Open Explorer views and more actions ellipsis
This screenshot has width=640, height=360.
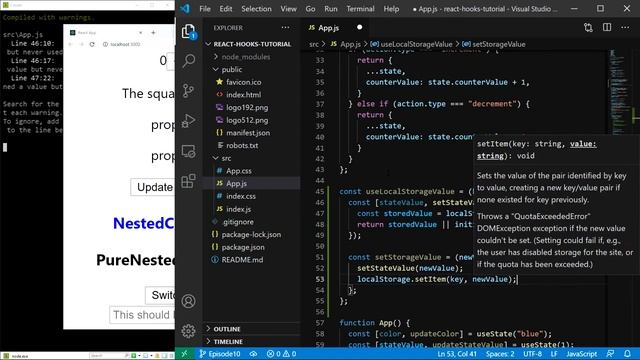(x=285, y=27)
